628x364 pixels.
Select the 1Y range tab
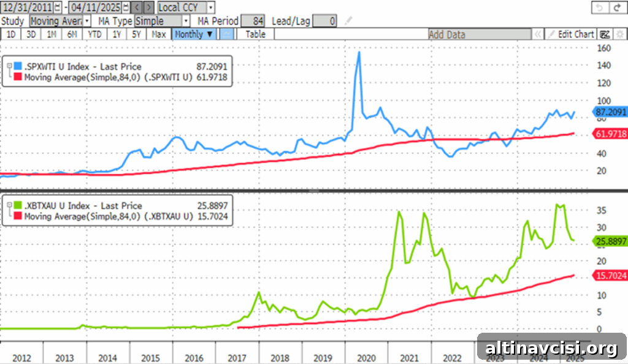[x=117, y=34]
